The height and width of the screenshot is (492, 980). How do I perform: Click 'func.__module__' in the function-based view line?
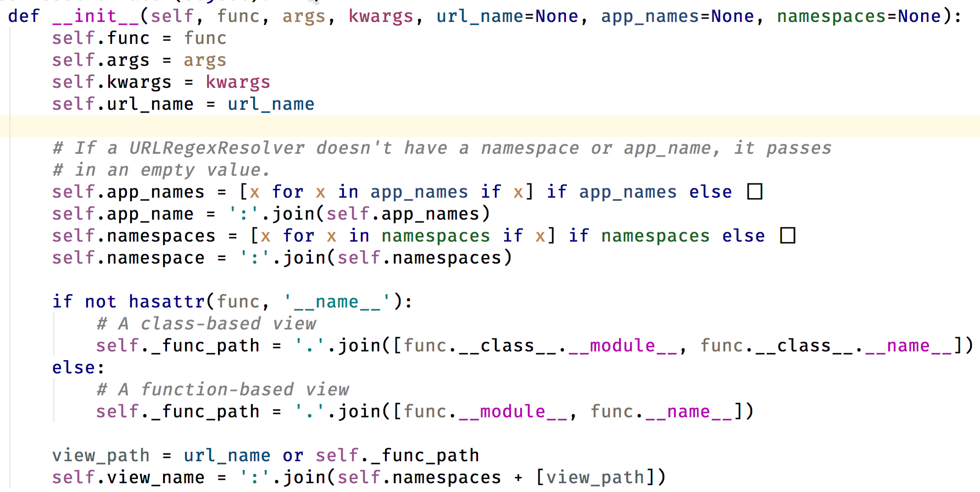point(485,411)
